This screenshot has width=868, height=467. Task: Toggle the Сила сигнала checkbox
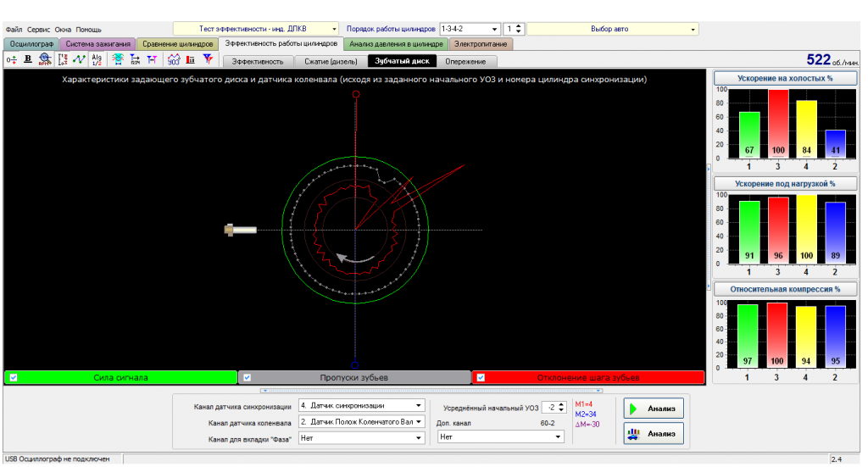click(x=14, y=377)
